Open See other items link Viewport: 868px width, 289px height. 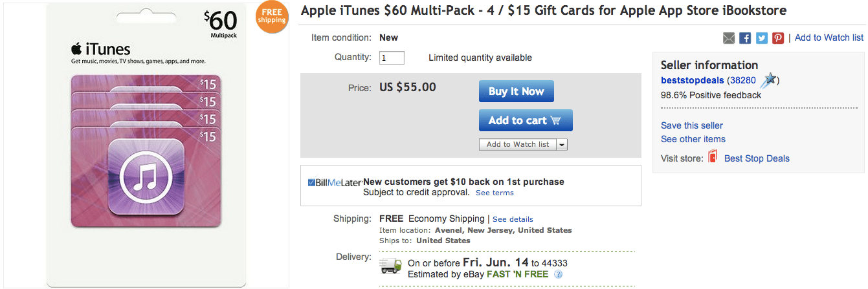tap(693, 139)
